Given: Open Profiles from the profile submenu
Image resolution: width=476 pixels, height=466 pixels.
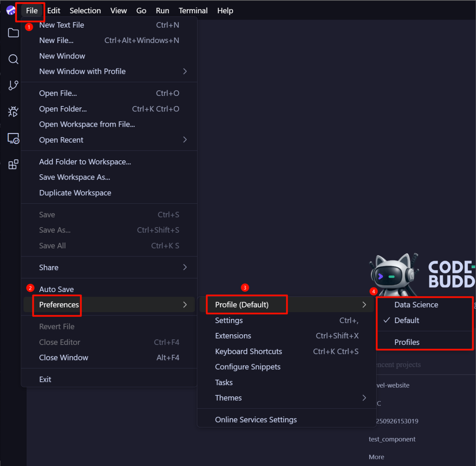Looking at the screenshot, I should [x=407, y=342].
